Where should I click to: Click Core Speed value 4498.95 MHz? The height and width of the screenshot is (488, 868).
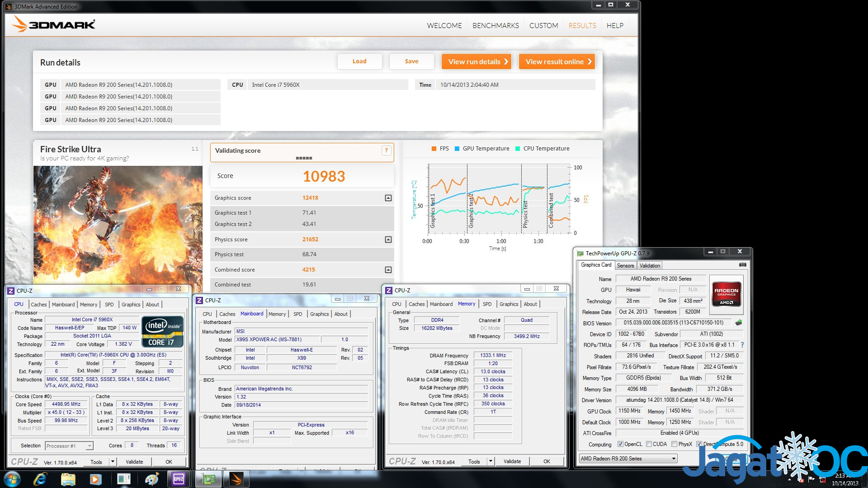66,404
